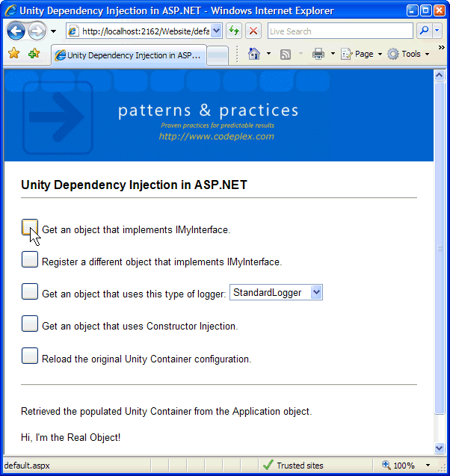Screen dimensions: 450x476
Task: Click the Constructor Injection button
Action: [30, 324]
